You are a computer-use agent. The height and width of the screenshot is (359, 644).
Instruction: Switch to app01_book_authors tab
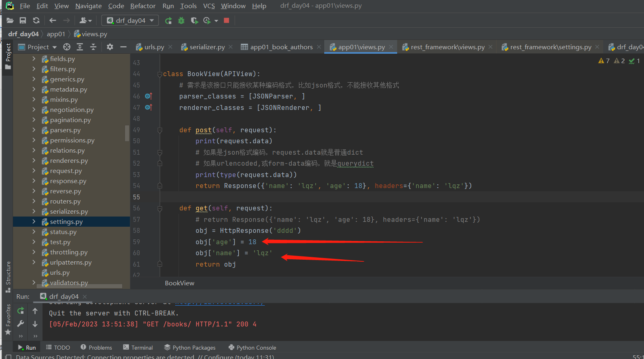coord(281,47)
